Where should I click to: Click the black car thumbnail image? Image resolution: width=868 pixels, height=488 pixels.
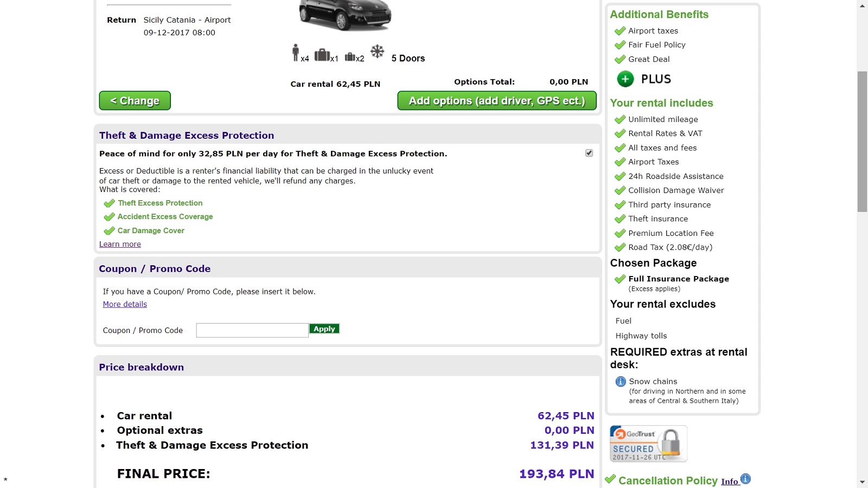point(345,15)
